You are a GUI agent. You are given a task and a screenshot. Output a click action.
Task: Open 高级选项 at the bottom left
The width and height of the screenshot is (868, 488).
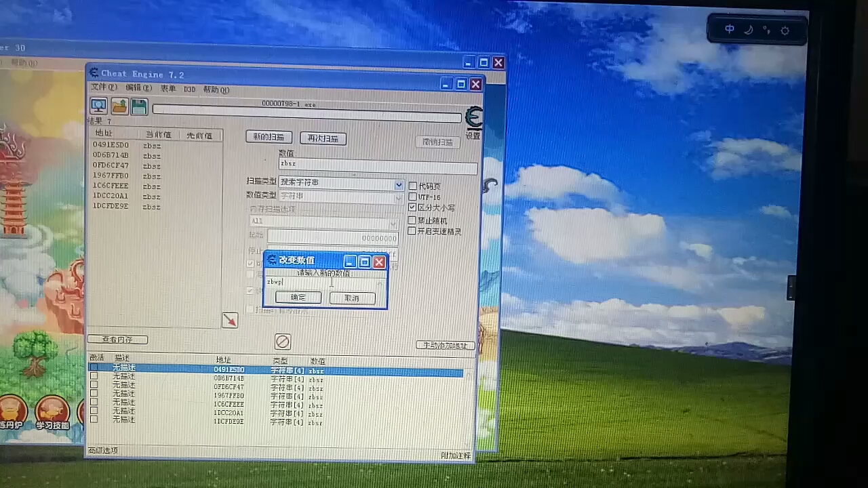click(x=102, y=451)
